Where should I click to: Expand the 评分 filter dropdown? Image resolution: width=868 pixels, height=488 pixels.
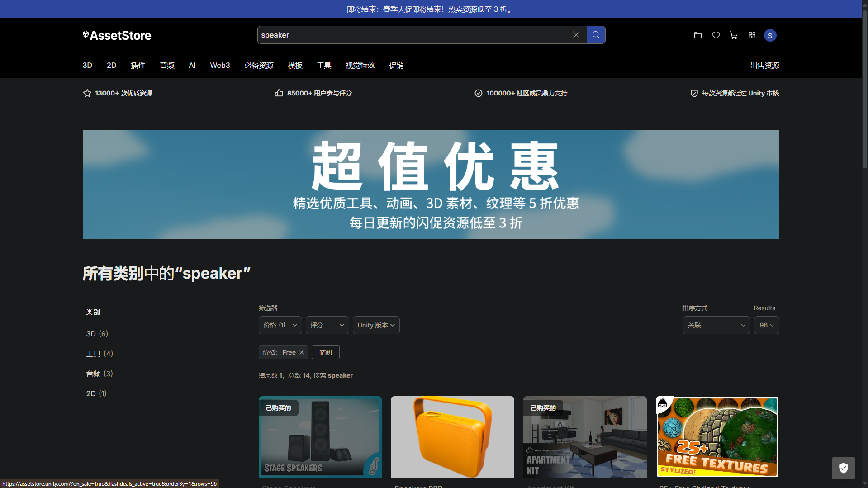coord(327,325)
